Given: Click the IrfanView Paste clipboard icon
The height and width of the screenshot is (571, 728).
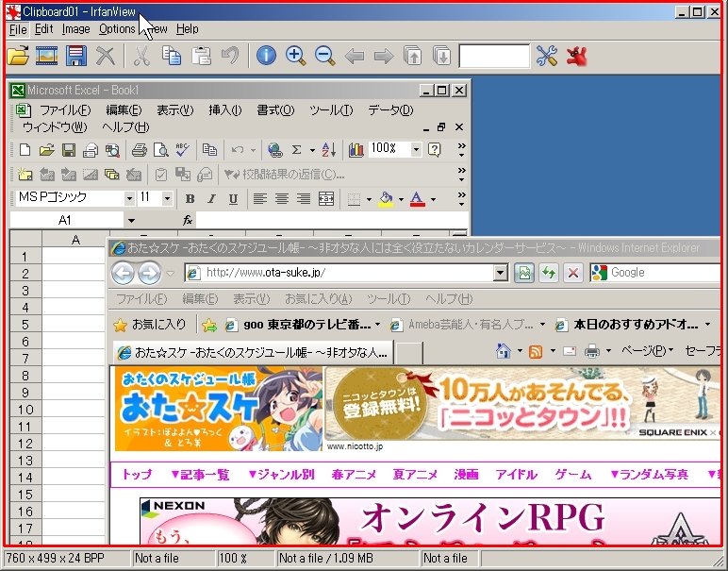Looking at the screenshot, I should coord(201,56).
